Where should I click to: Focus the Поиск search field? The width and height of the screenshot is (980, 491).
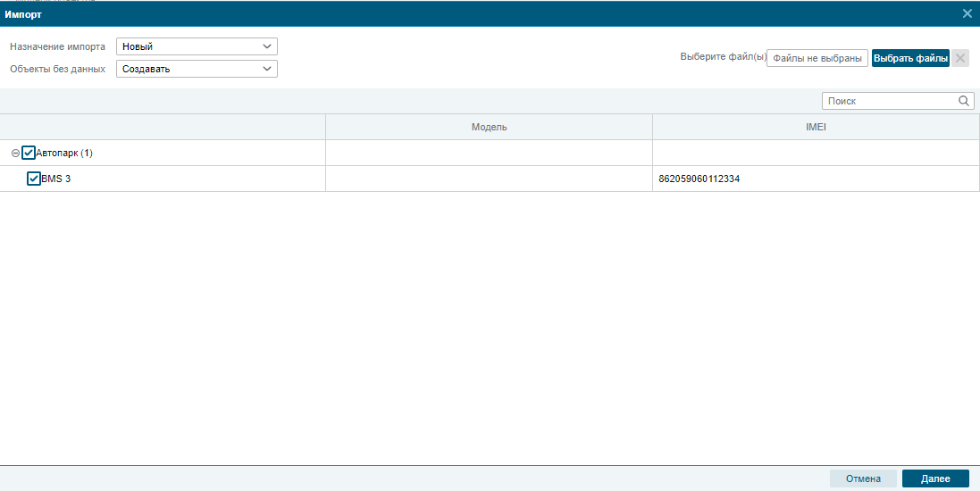(889, 101)
